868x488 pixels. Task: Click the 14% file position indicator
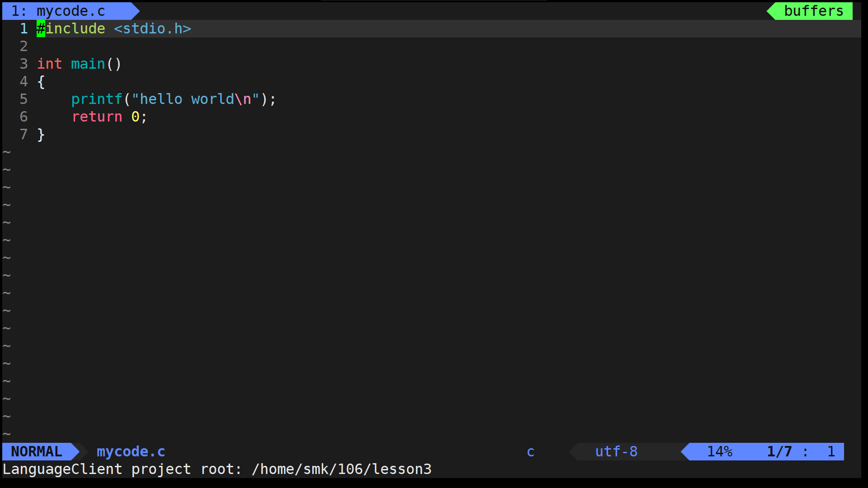coord(720,451)
